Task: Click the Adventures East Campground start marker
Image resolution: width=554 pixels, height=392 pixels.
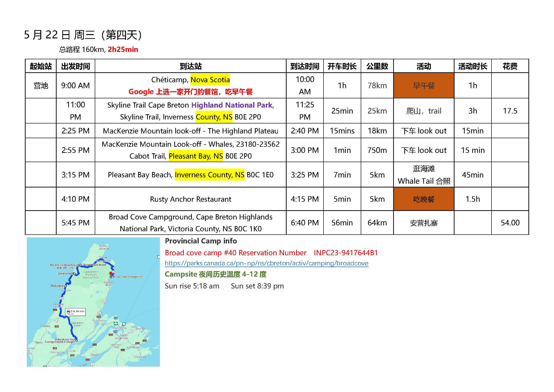Action: click(x=77, y=341)
